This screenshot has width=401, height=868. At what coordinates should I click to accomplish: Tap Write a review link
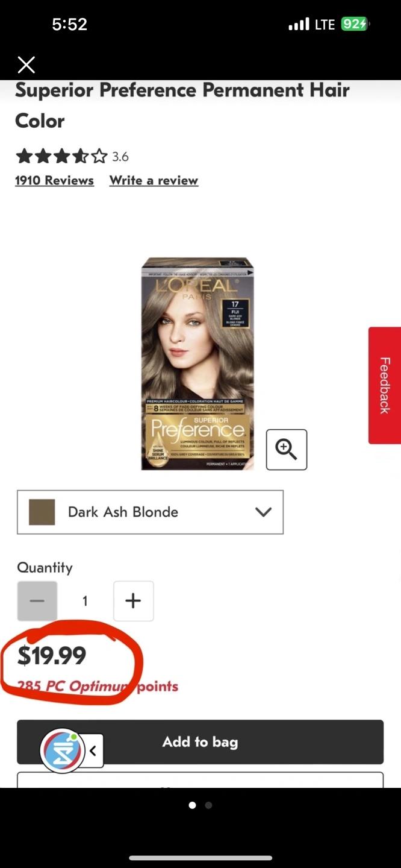[x=154, y=180]
